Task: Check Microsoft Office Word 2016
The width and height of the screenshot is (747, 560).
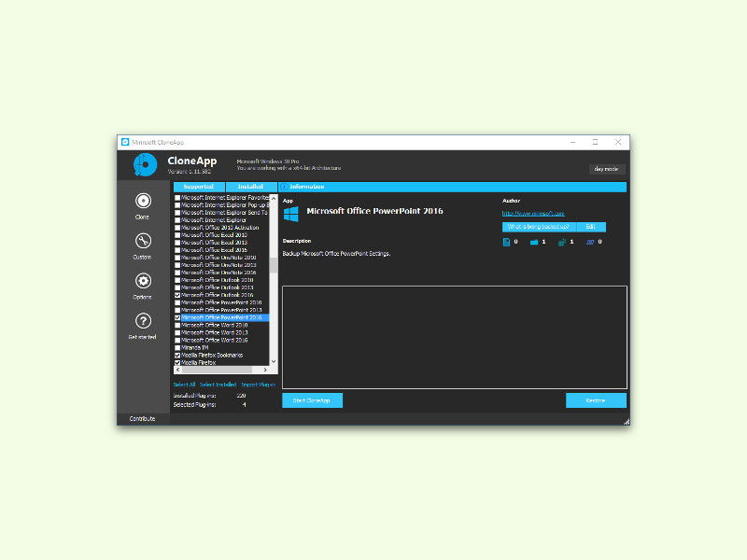Action: pos(177,340)
